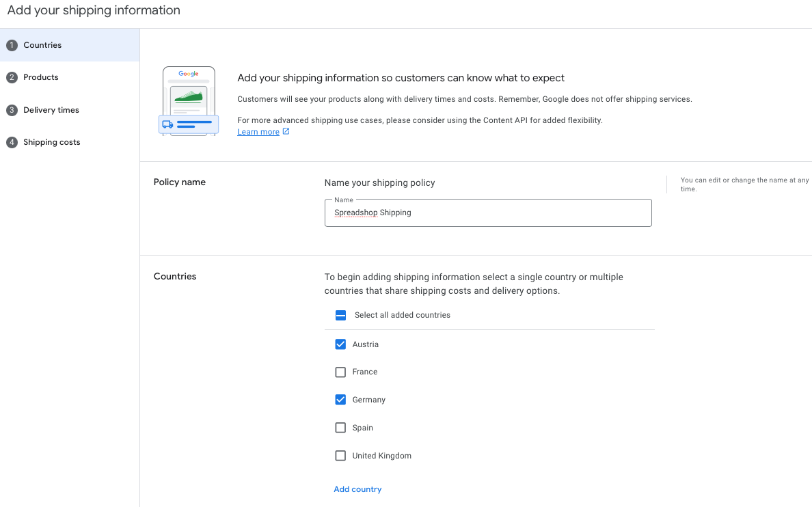This screenshot has height=507, width=812.
Task: Click the step 3 Delivery times number icon
Action: click(12, 110)
